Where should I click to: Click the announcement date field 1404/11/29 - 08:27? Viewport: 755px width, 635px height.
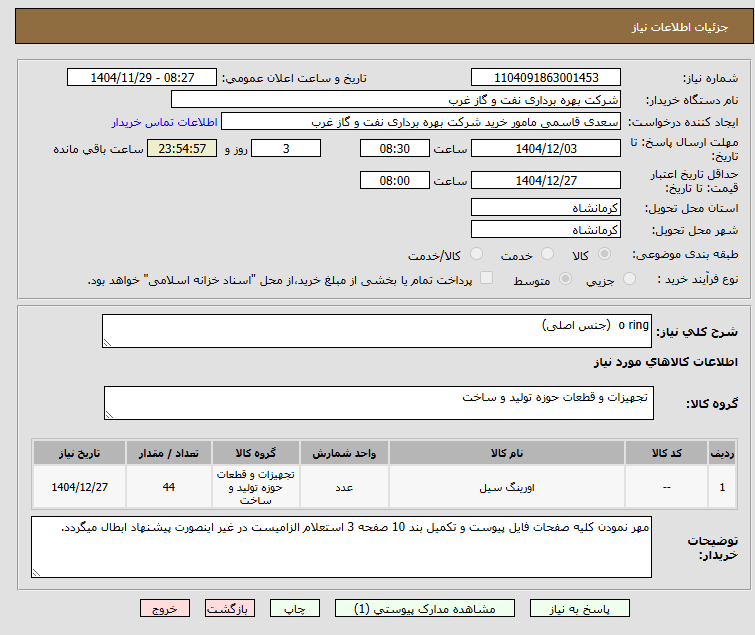[142, 78]
